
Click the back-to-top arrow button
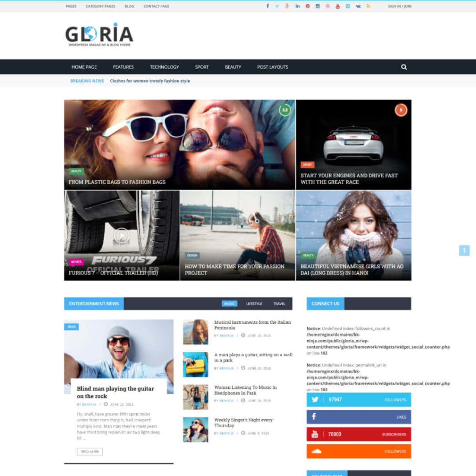coord(464,251)
